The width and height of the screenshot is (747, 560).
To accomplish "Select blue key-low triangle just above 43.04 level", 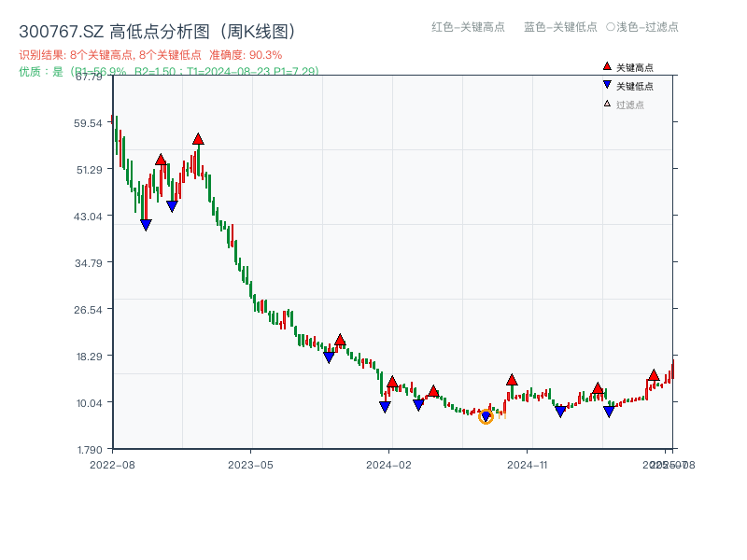I will point(172,206).
